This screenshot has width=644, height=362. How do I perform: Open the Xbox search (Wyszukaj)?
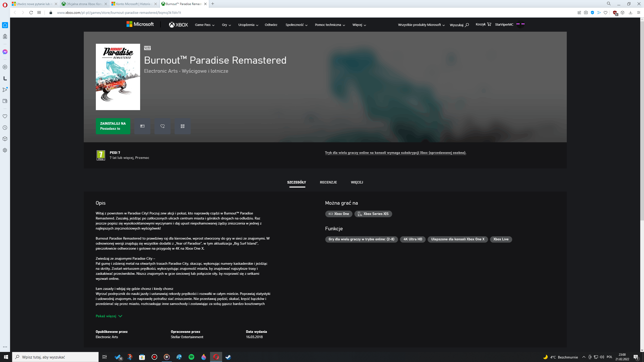tap(459, 25)
